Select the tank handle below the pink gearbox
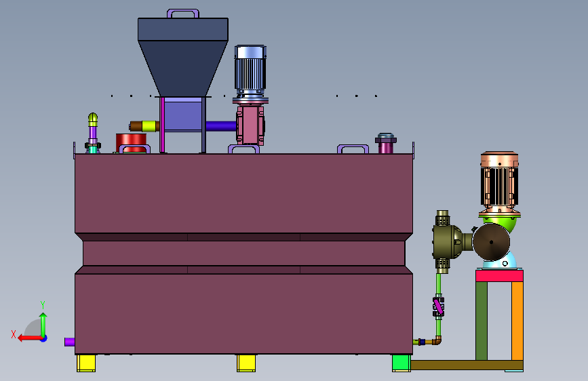Screen dimensions: 588x381 [243, 149]
